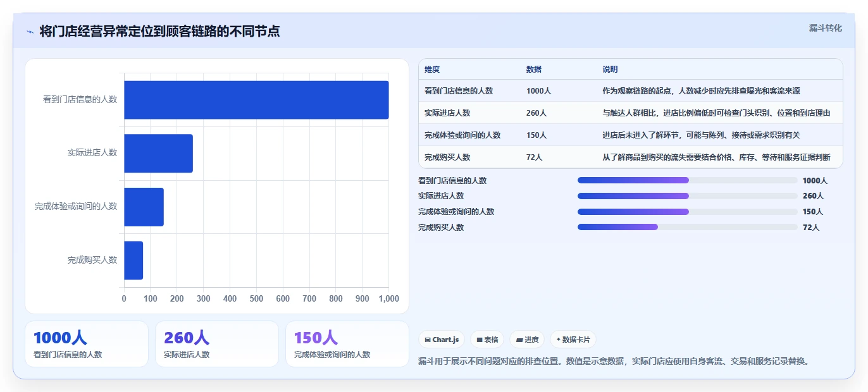Click the description starting 进店后未进入了解环节
Viewport: 868px width, 392px height.
702,135
